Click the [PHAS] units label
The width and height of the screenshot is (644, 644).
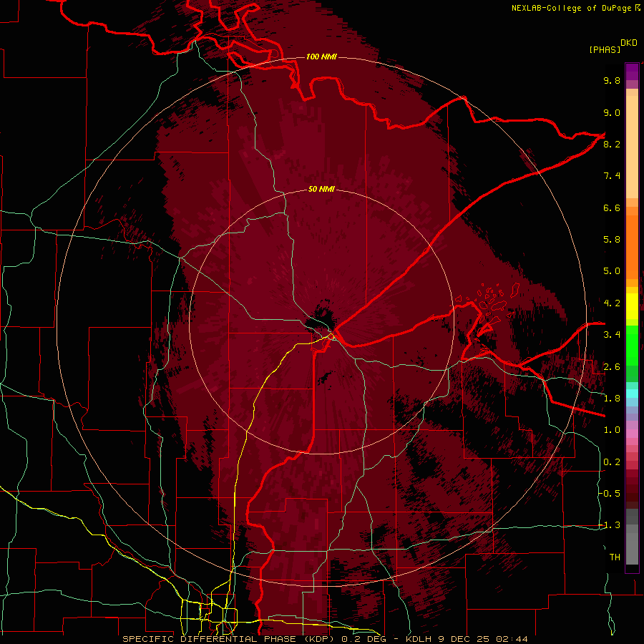605,49
